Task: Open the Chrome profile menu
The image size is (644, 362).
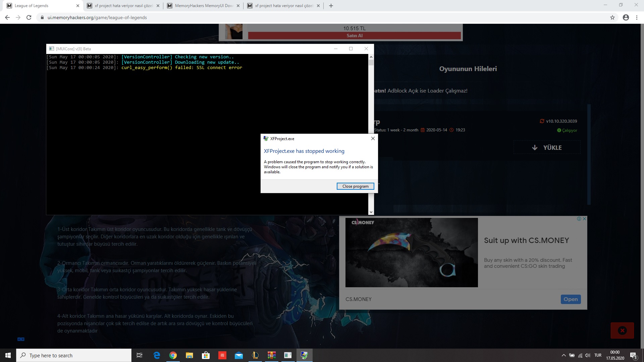Action: 626,17
